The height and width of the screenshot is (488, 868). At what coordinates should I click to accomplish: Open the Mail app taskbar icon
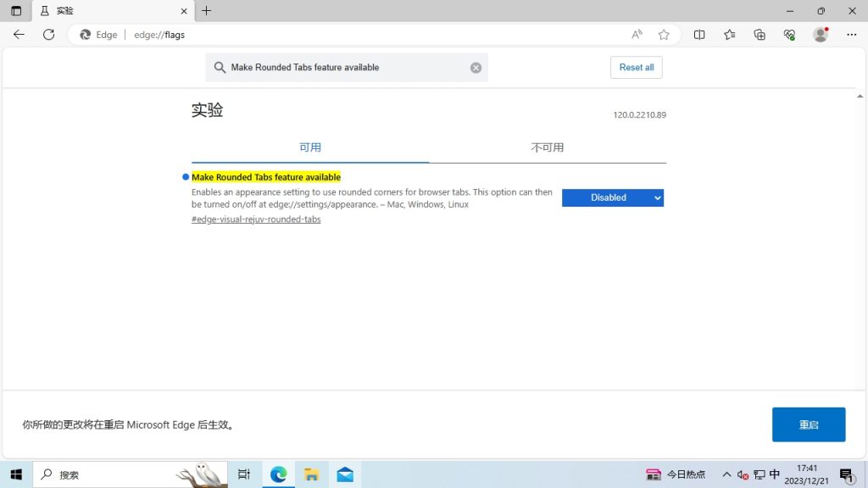345,474
